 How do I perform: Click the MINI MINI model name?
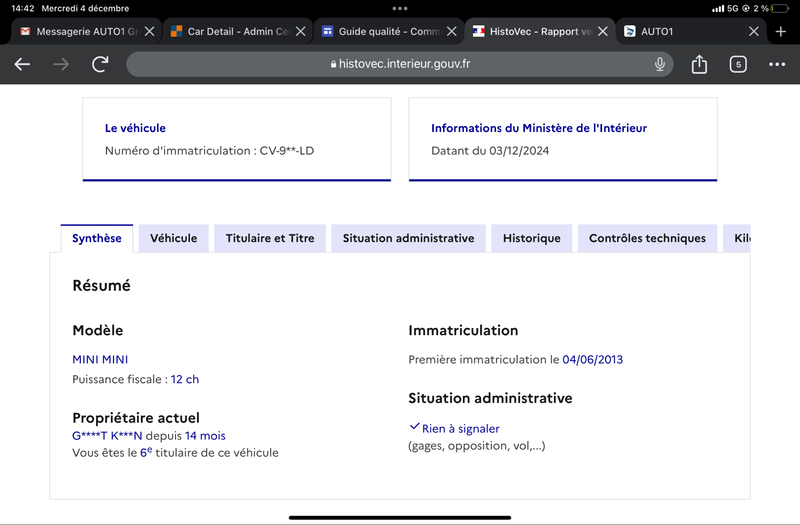(x=100, y=360)
